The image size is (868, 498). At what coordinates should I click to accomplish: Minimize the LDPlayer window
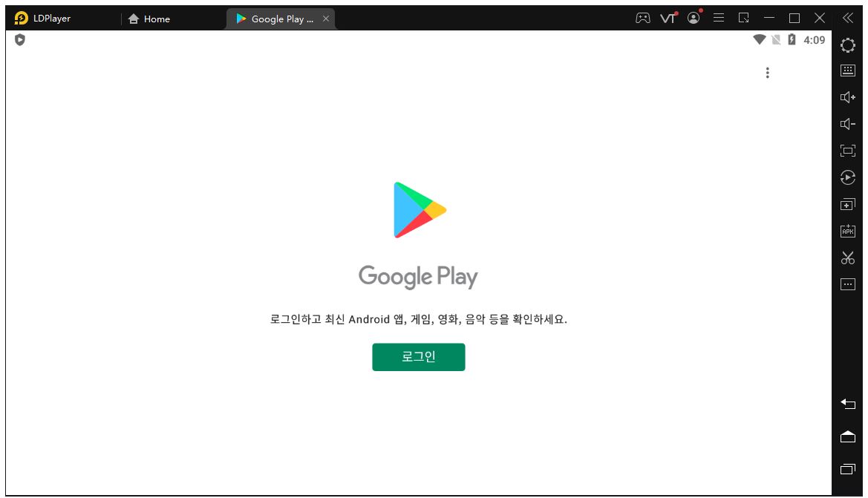coord(769,18)
